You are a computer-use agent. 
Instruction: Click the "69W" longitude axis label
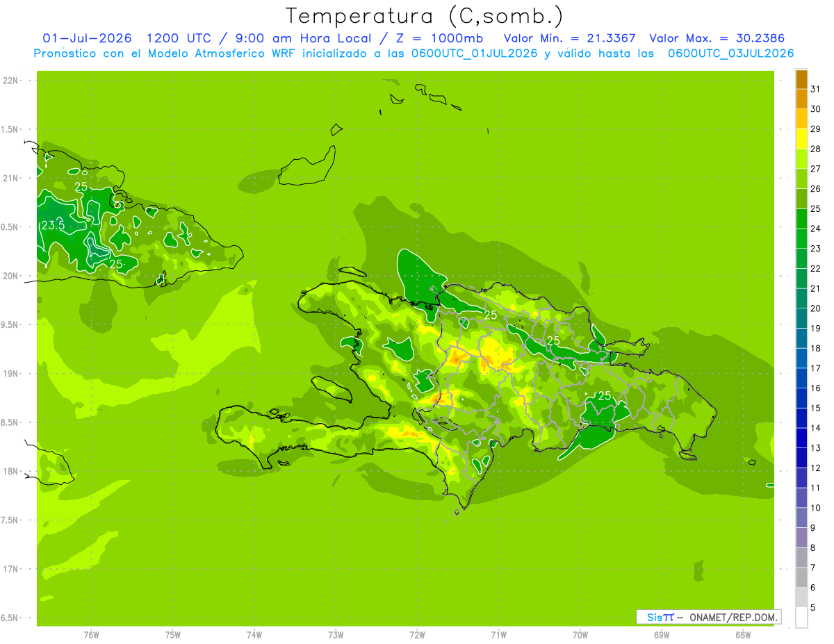(661, 635)
